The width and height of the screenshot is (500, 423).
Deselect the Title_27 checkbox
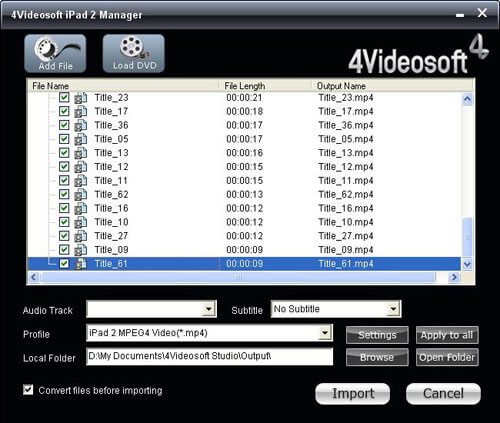click(x=64, y=236)
